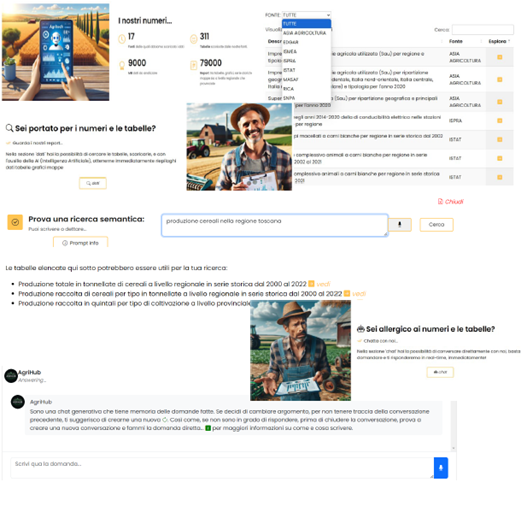Open the Prompt info button
527x506 pixels.
[x=81, y=243]
